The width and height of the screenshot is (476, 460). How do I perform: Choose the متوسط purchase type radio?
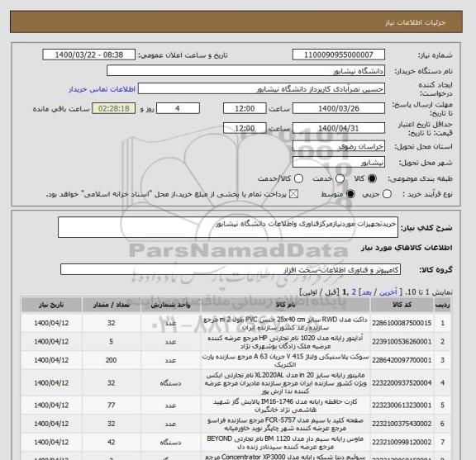350,194
